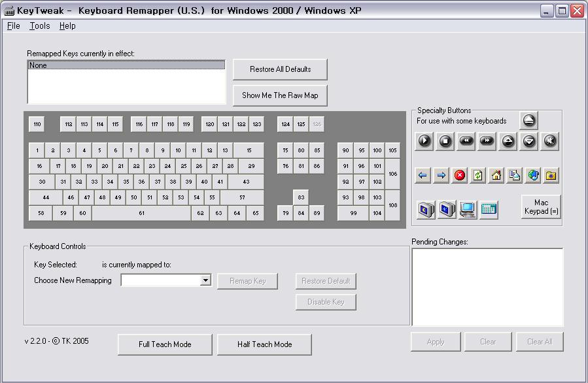Select keyboard key 79
The image size is (588, 383).
coord(285,213)
